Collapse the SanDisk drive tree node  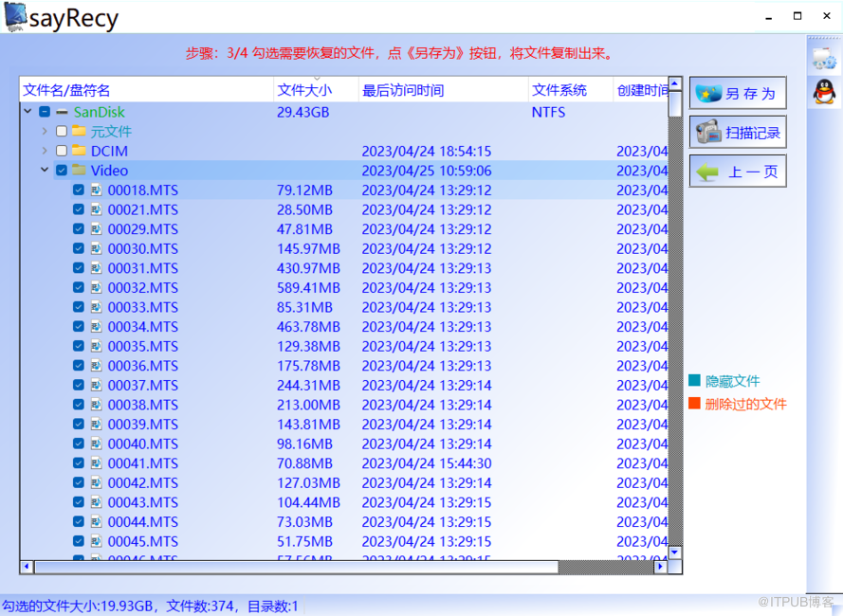point(27,111)
